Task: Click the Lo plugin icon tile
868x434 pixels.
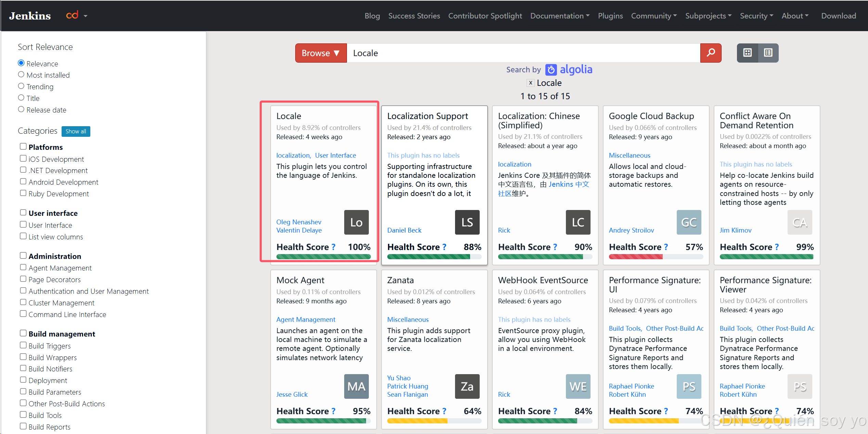Action: pyautogui.click(x=356, y=222)
